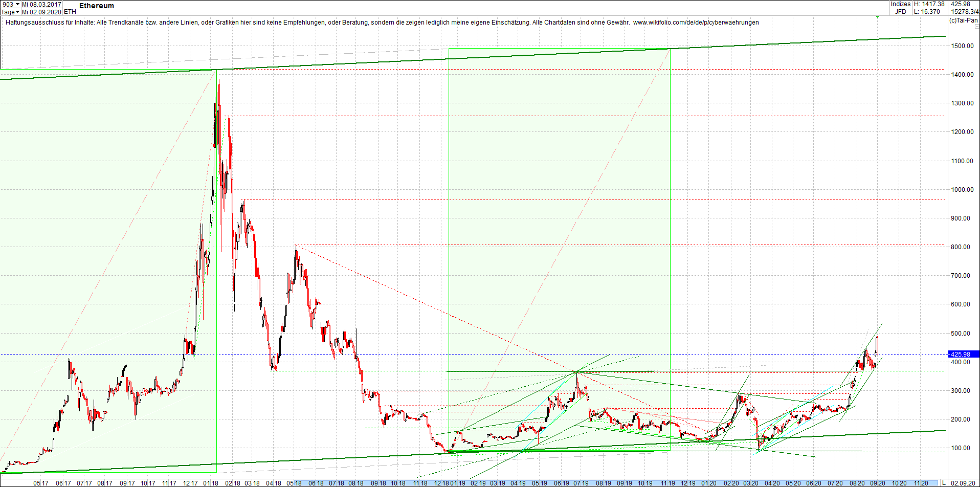
Task: Click the 04 18 date axis label
Action: tap(274, 483)
